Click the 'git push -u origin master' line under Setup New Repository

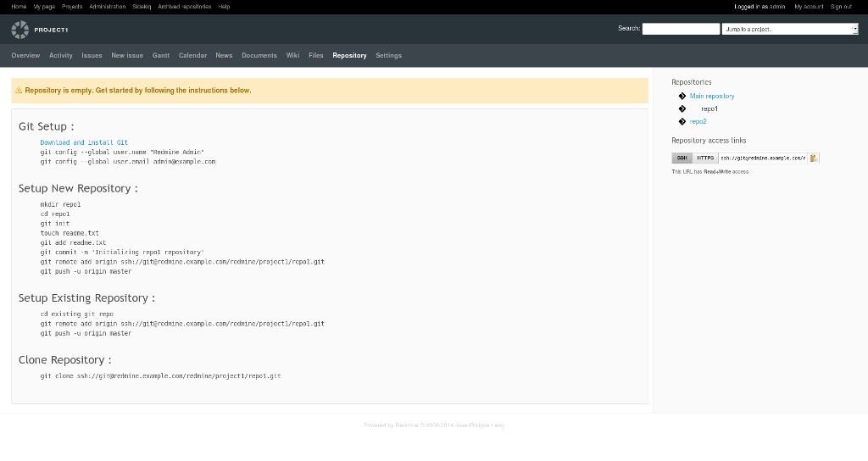(86, 272)
